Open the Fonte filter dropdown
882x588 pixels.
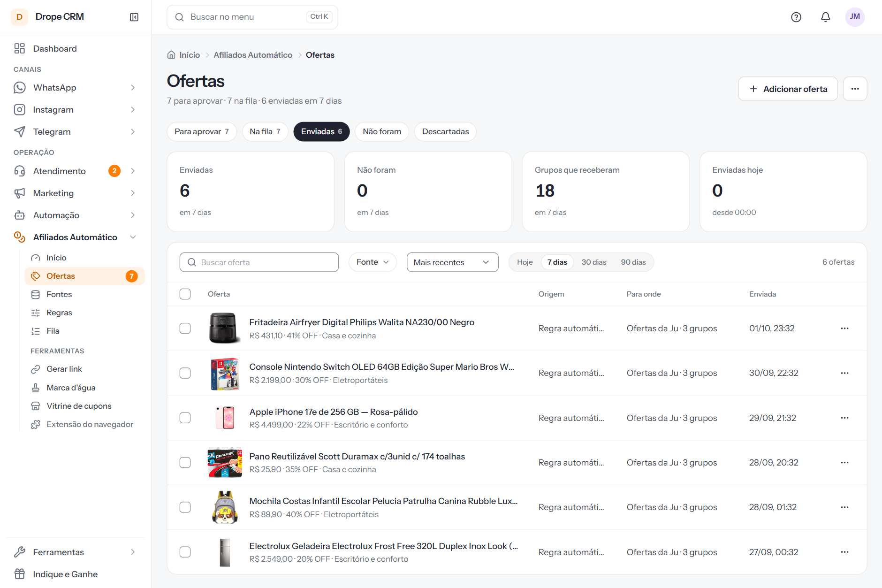click(373, 262)
